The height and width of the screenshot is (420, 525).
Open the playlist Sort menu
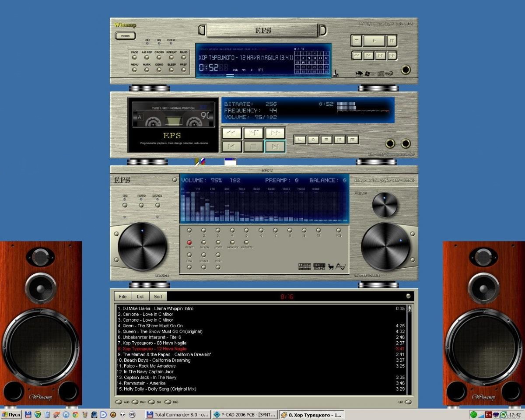click(158, 297)
